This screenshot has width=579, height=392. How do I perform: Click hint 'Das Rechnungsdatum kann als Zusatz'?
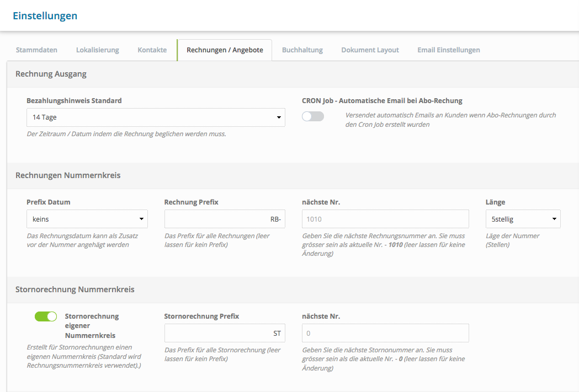82,240
